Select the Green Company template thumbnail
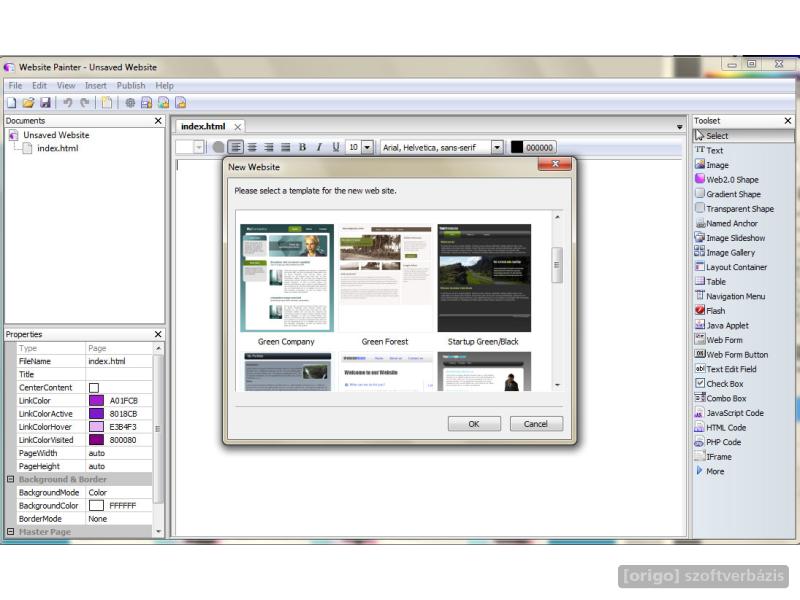The image size is (800, 600). click(x=287, y=278)
